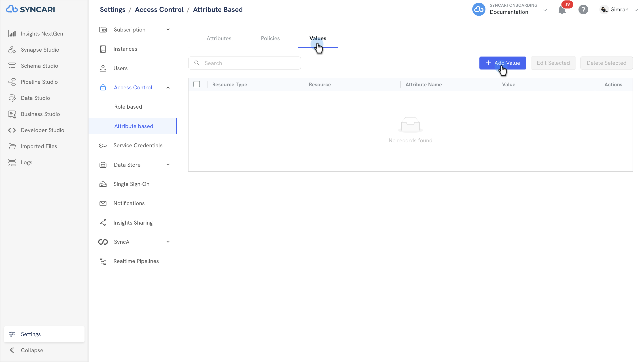Open Insights Sharing settings
Screen dimensions: 644x362
pos(133,223)
